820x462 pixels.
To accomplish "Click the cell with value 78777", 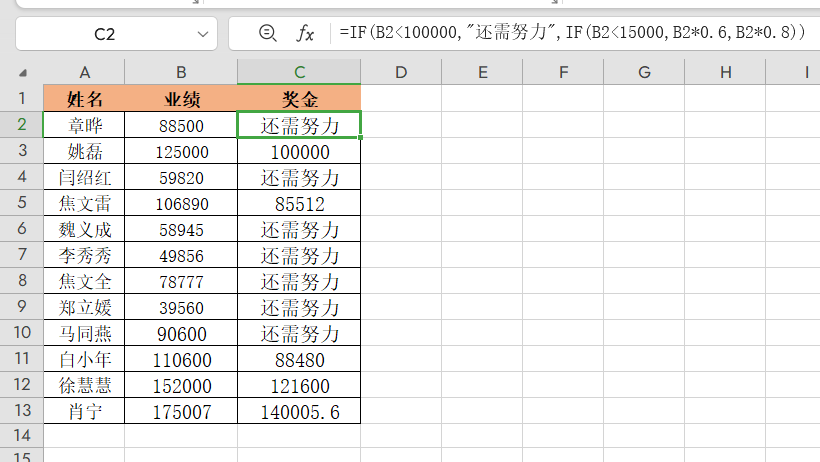I will pyautogui.click(x=181, y=281).
